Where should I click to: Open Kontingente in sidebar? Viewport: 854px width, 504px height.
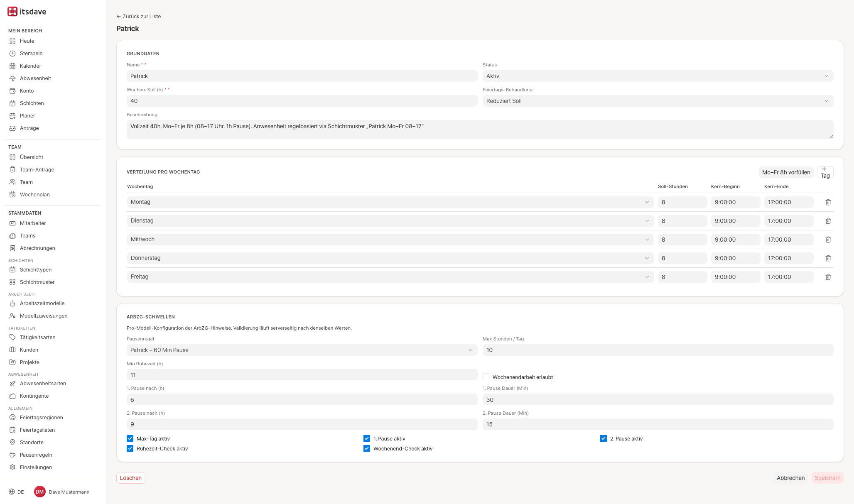point(34,396)
